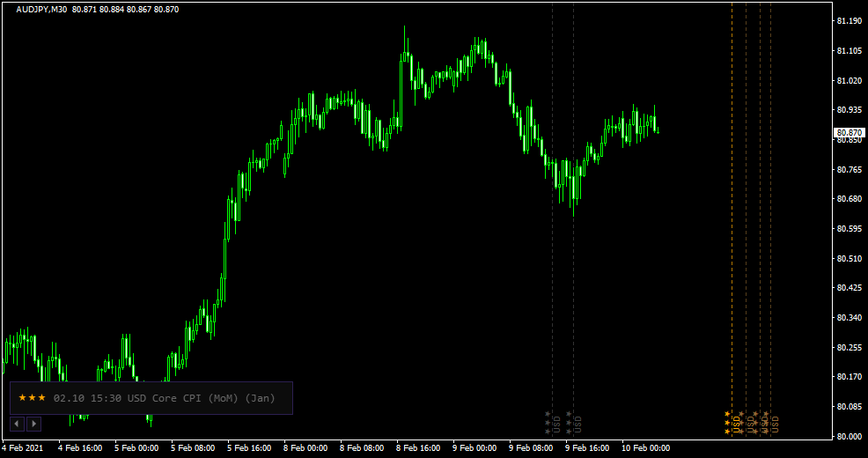Click the three orange stars in news panel
The image size is (868, 458).
(32, 398)
